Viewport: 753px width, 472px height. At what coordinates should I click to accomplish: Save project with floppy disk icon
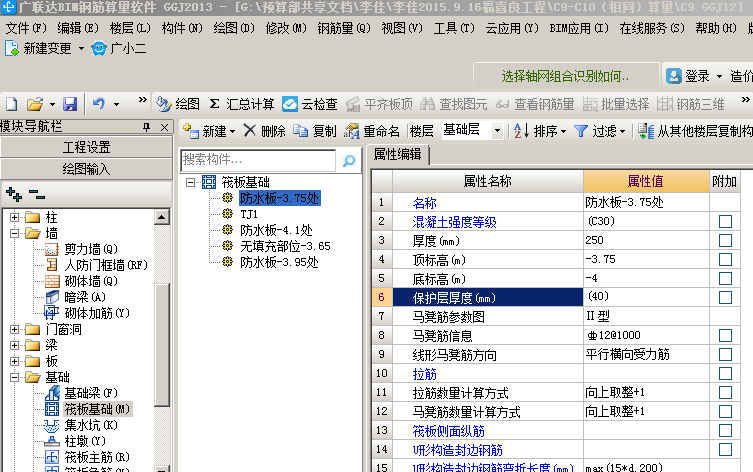[x=70, y=104]
